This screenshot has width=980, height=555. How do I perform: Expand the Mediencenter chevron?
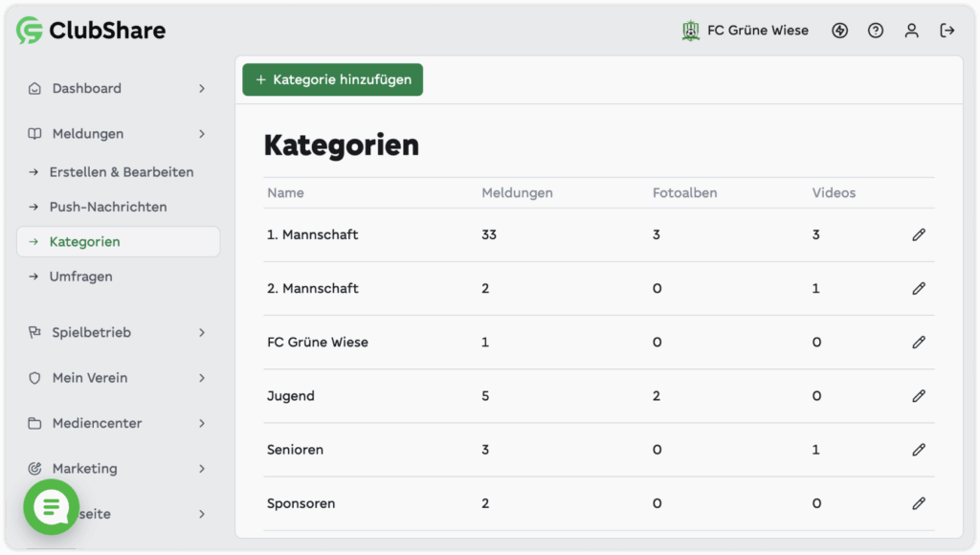coord(202,423)
